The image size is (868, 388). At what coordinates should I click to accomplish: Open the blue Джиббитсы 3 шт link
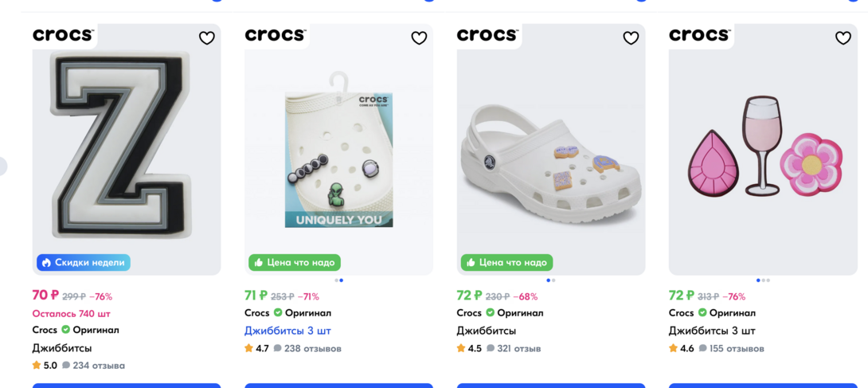(x=287, y=331)
